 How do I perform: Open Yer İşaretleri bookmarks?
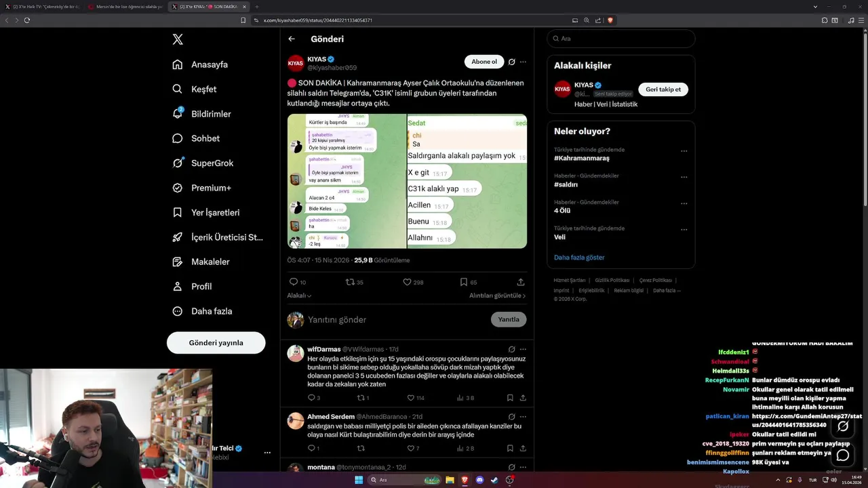click(205, 212)
